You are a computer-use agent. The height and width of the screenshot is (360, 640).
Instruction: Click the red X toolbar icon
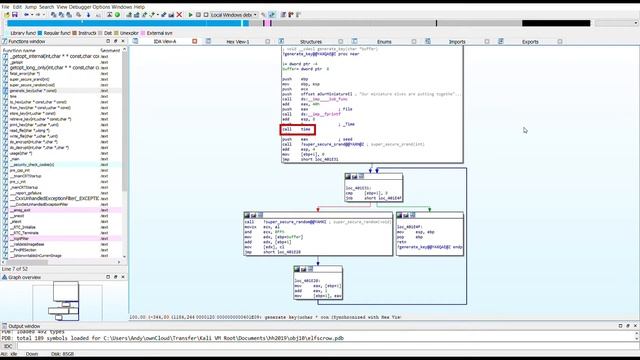(x=179, y=15)
